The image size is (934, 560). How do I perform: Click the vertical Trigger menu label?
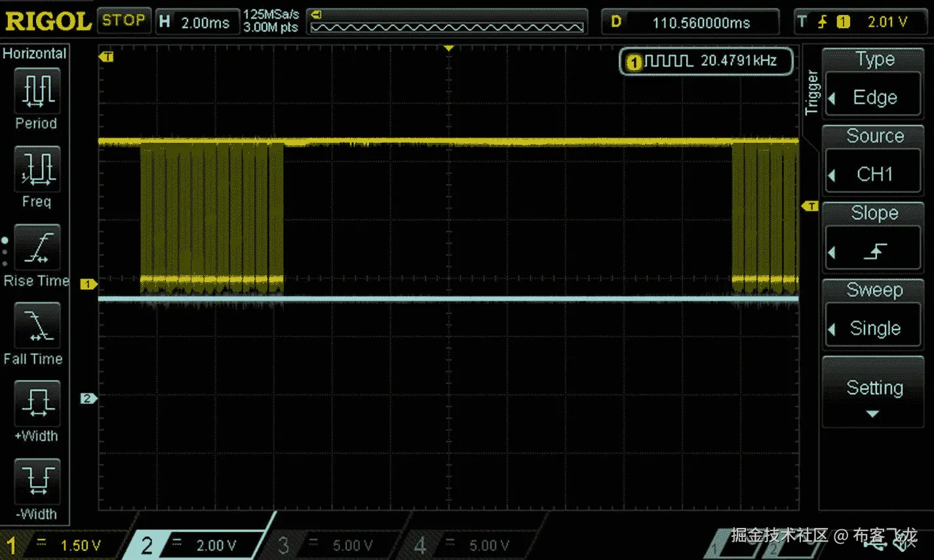tap(812, 93)
